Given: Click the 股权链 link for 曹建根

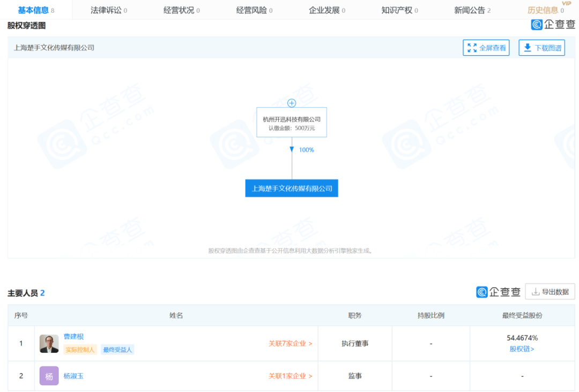Looking at the screenshot, I should [x=522, y=350].
